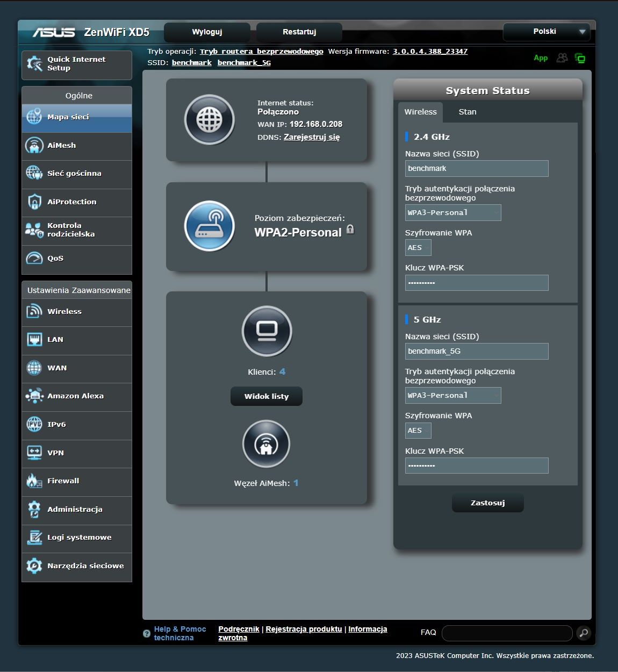Click the FAQ search input field
The width and height of the screenshot is (618, 672).
click(507, 633)
